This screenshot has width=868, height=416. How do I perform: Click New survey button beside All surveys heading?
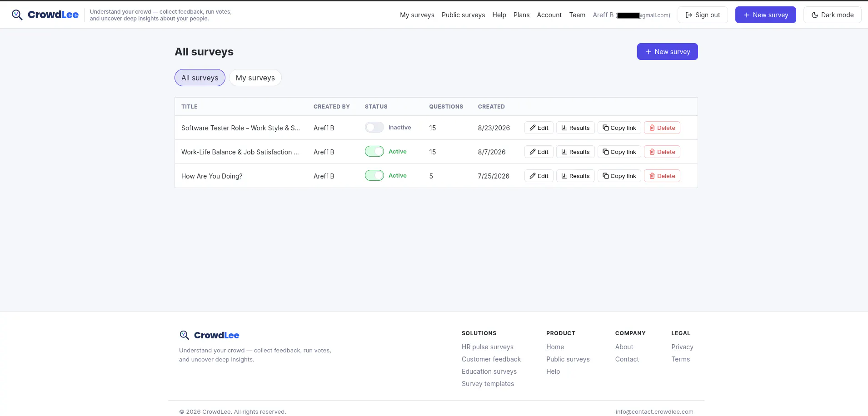point(668,52)
